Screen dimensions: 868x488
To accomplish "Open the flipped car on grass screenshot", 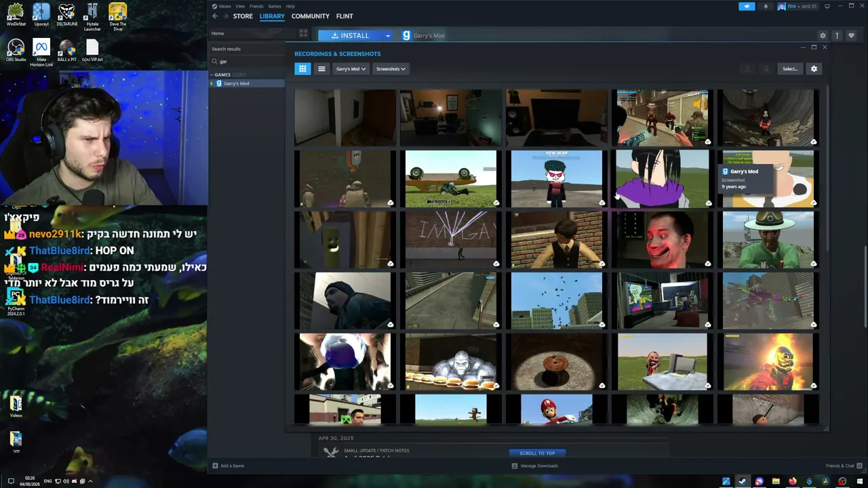I will (x=451, y=178).
